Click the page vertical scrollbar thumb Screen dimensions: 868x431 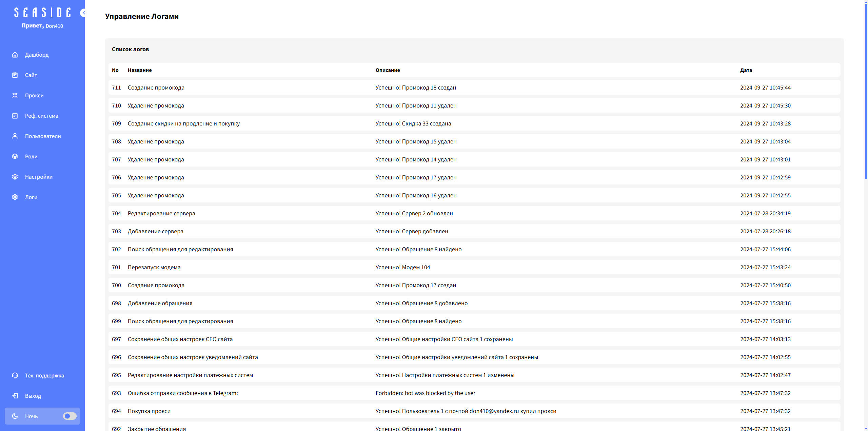click(x=866, y=92)
